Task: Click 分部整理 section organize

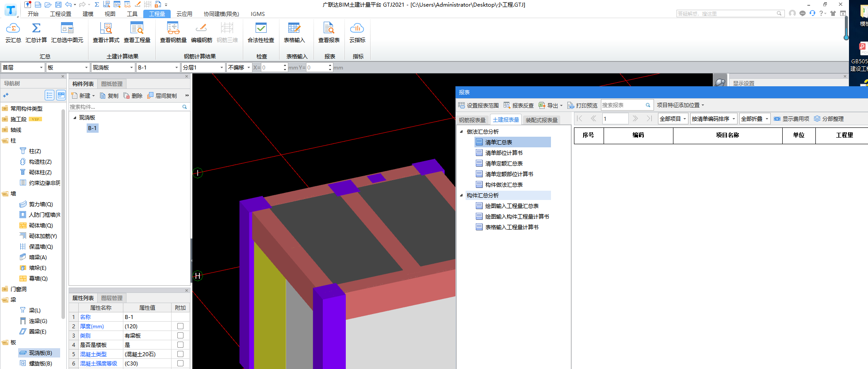Action: click(x=829, y=119)
